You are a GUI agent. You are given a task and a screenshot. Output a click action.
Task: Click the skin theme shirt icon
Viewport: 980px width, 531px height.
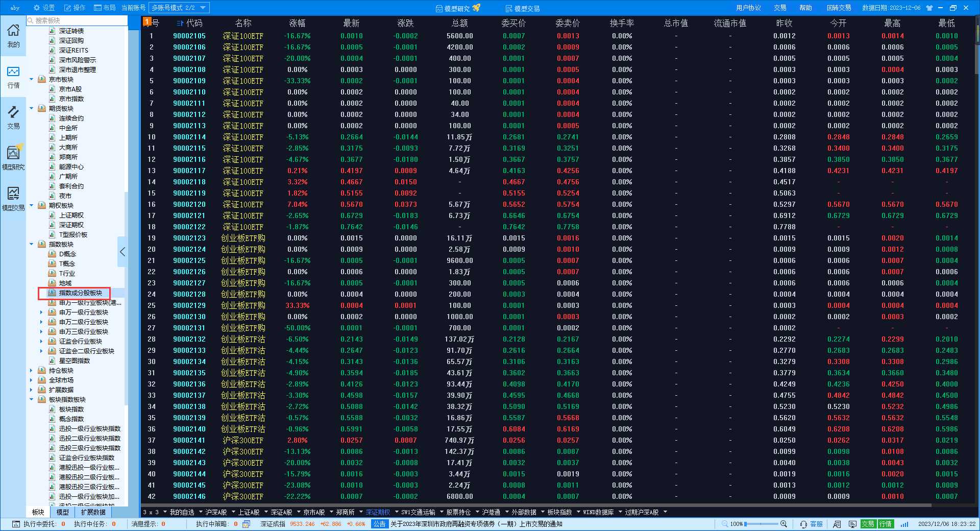[x=929, y=8]
